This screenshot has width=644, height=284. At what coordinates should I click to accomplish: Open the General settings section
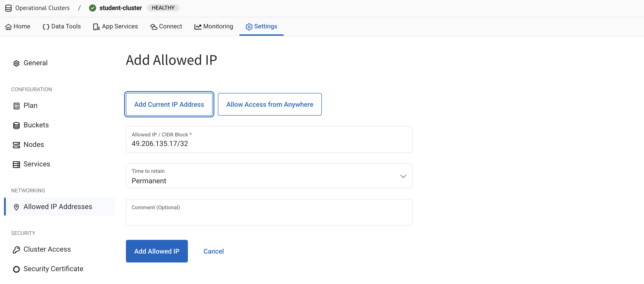click(x=35, y=63)
